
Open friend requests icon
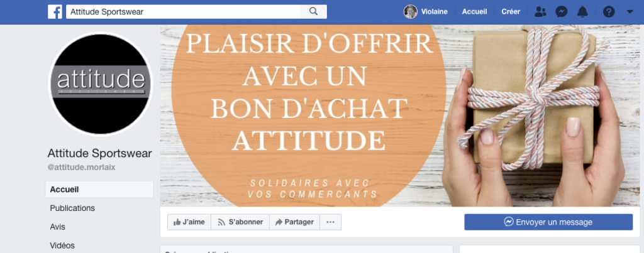[540, 12]
